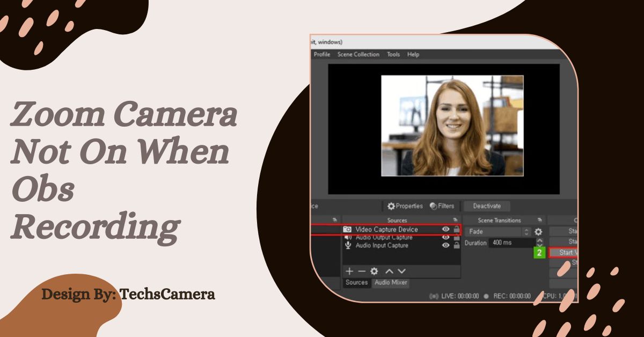The image size is (644, 337).
Task: Pop out the Scenes dock icon
Action: pos(335,220)
